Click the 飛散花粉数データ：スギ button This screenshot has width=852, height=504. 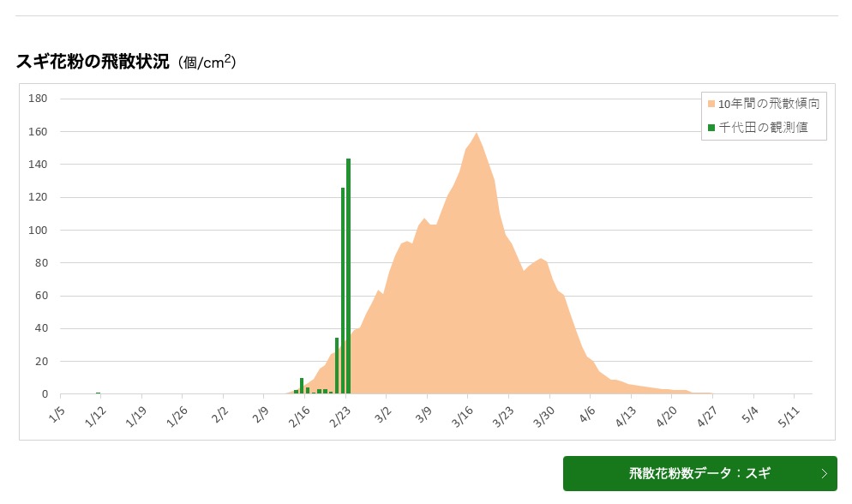(699, 474)
